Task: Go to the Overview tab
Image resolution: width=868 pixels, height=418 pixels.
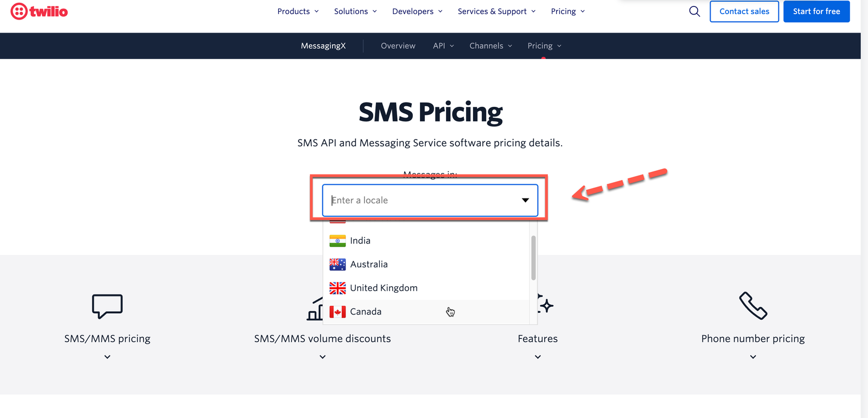Action: tap(398, 46)
